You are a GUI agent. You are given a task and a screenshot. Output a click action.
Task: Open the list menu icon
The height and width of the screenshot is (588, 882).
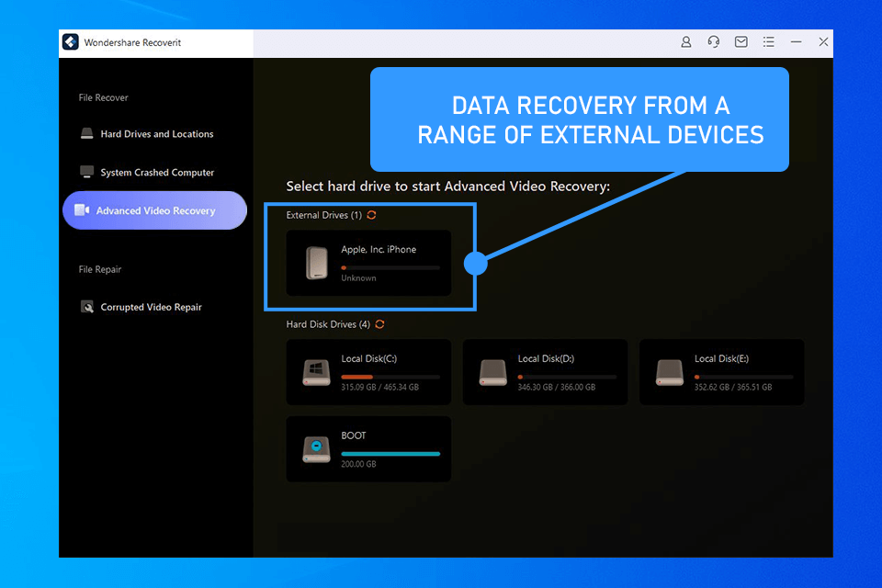pos(768,42)
